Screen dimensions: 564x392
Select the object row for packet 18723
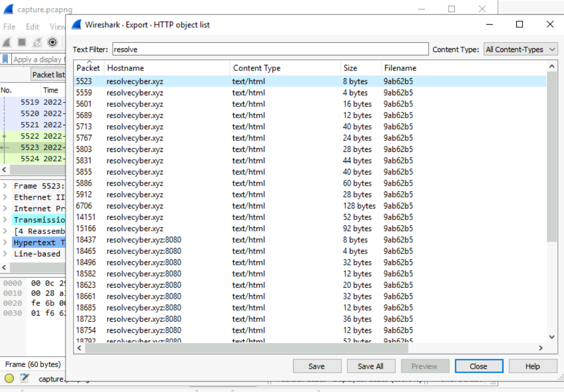click(310, 319)
